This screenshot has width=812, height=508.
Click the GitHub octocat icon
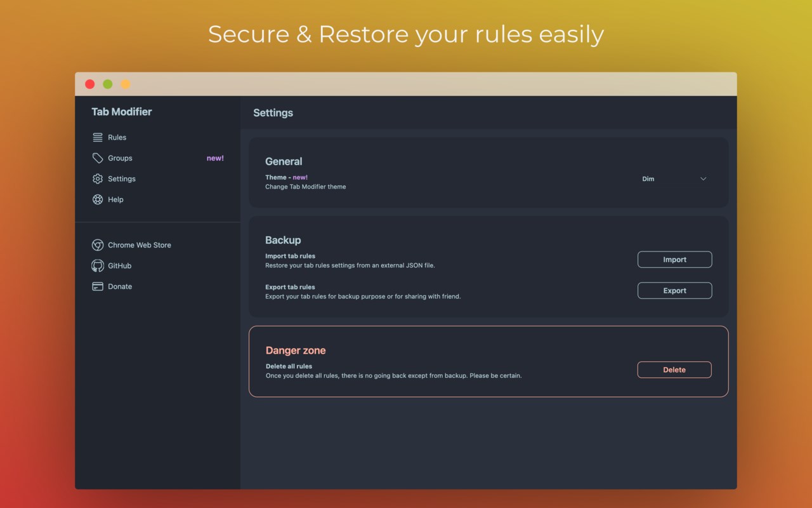pyautogui.click(x=98, y=265)
